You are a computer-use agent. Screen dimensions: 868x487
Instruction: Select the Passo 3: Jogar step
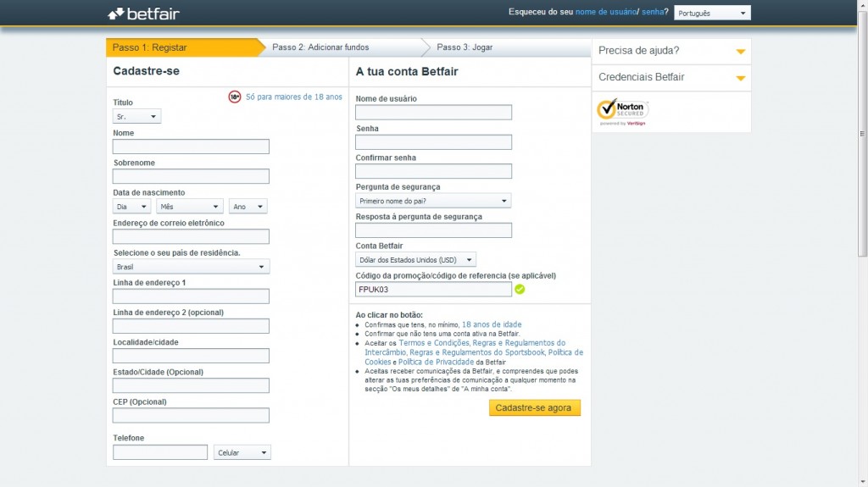508,47
